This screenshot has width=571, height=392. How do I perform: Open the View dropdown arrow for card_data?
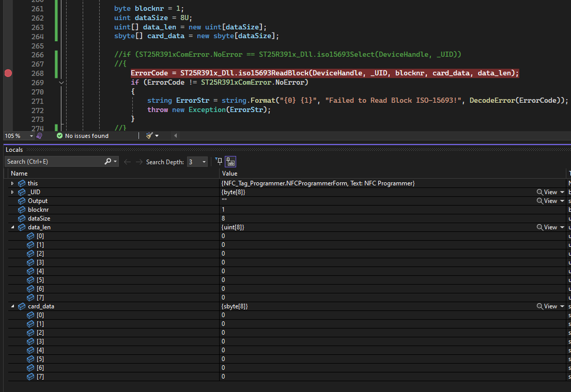(x=562, y=306)
